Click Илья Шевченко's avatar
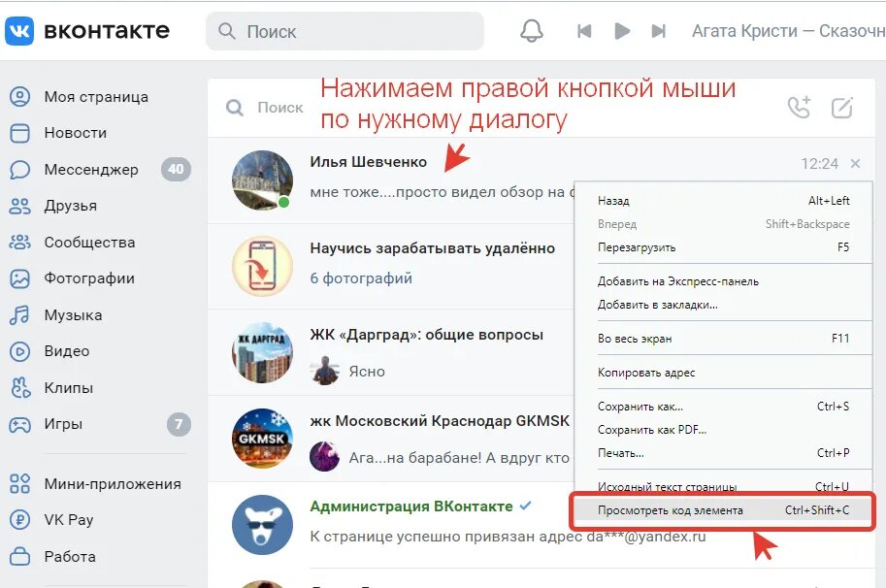The height and width of the screenshot is (588, 886). [262, 180]
